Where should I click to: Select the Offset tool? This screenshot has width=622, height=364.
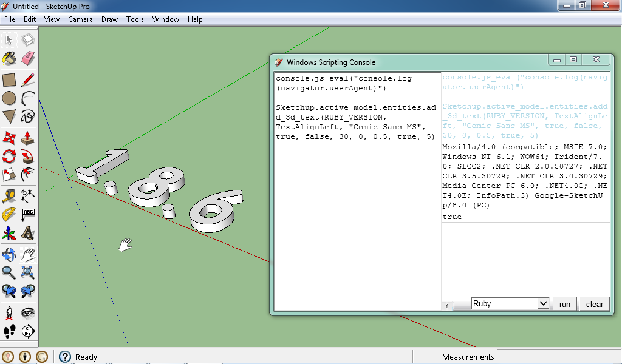point(28,175)
